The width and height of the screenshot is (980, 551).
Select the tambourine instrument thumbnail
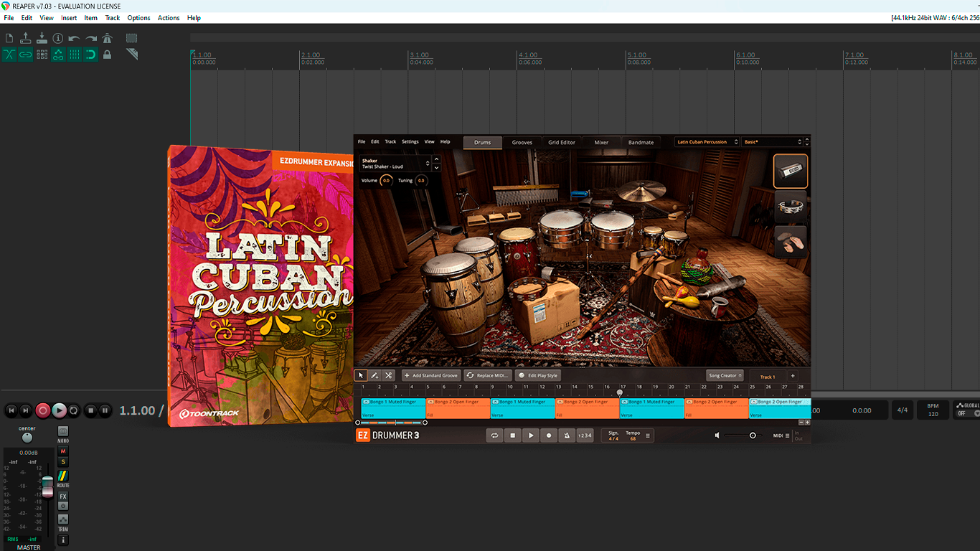pyautogui.click(x=791, y=207)
